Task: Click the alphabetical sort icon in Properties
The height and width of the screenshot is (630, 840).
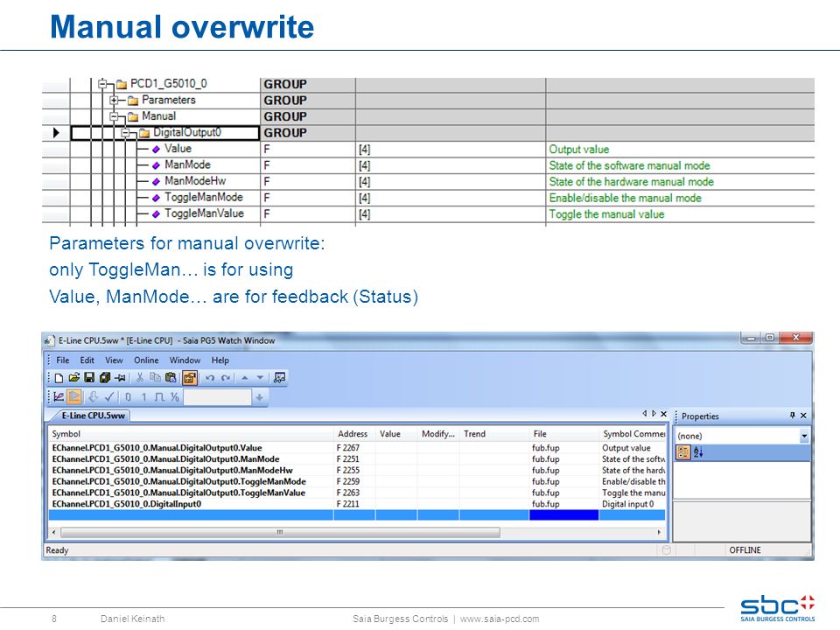Action: (x=698, y=452)
